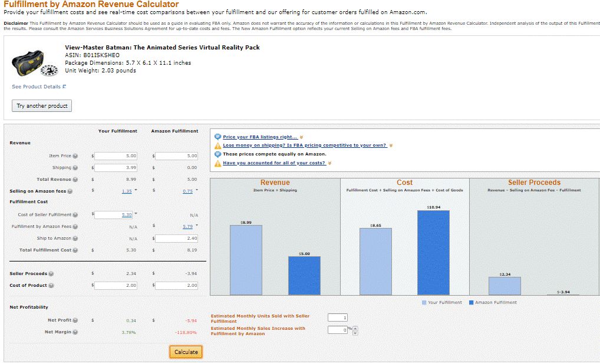Click the Ship to Amazon cost input field
This screenshot has width=600, height=364.
click(x=176, y=239)
